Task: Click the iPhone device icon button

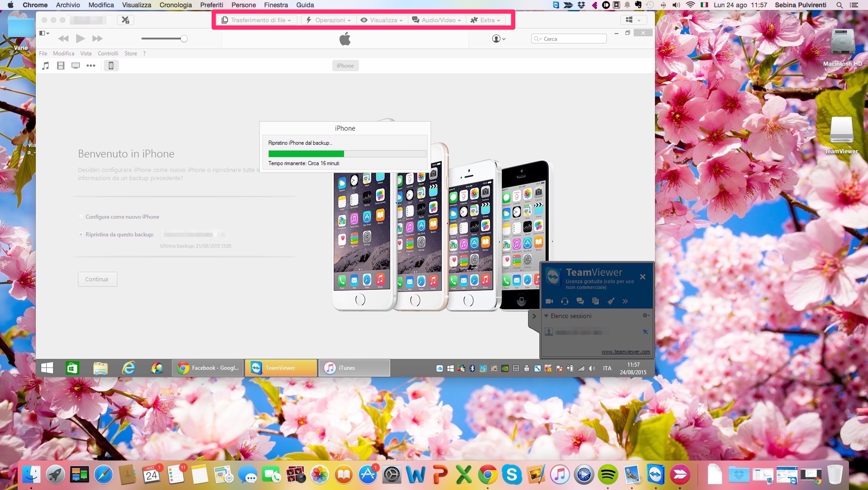Action: pyautogui.click(x=111, y=66)
